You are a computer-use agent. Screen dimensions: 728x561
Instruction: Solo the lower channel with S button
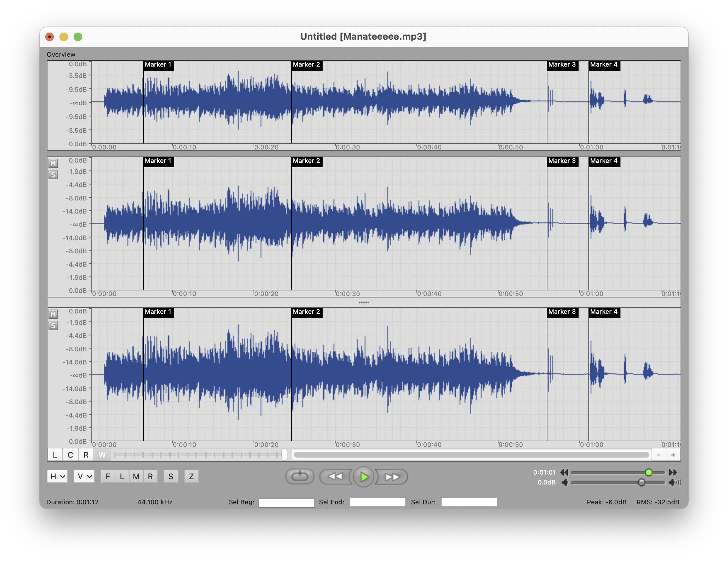coord(53,325)
